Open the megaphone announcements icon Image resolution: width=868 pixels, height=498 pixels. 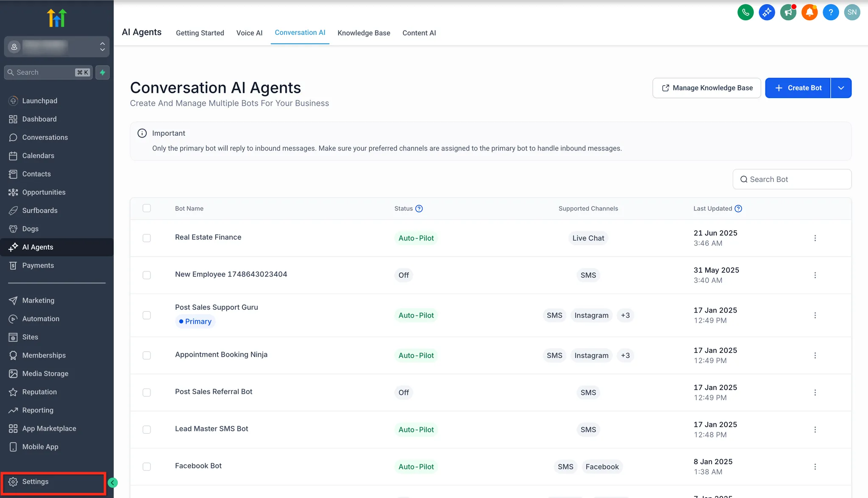(x=788, y=12)
